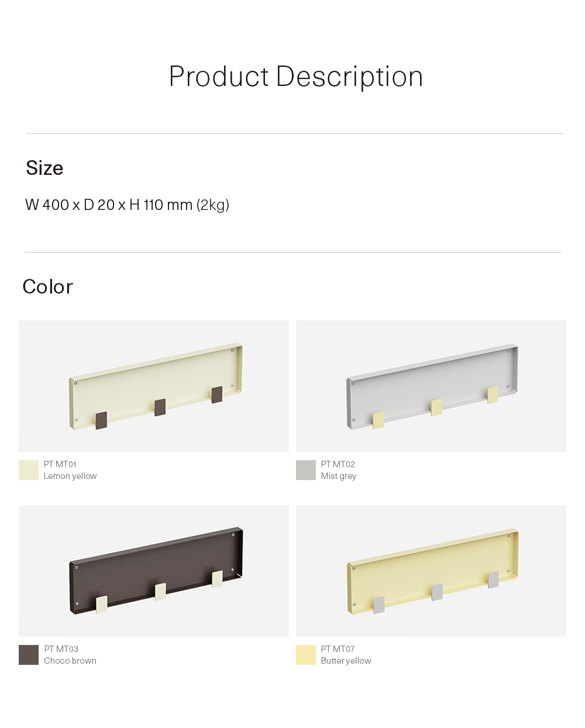The image size is (585, 728).
Task: Click the Mist grey color name
Action: (x=339, y=476)
